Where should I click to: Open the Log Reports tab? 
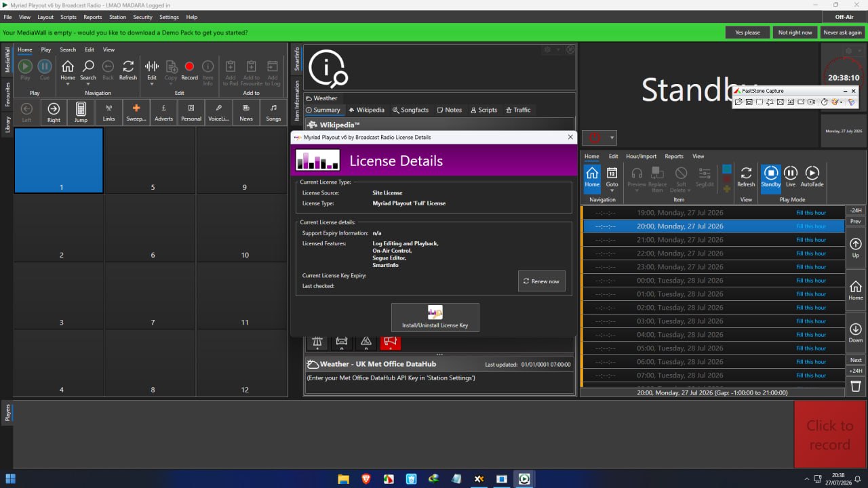click(x=674, y=156)
